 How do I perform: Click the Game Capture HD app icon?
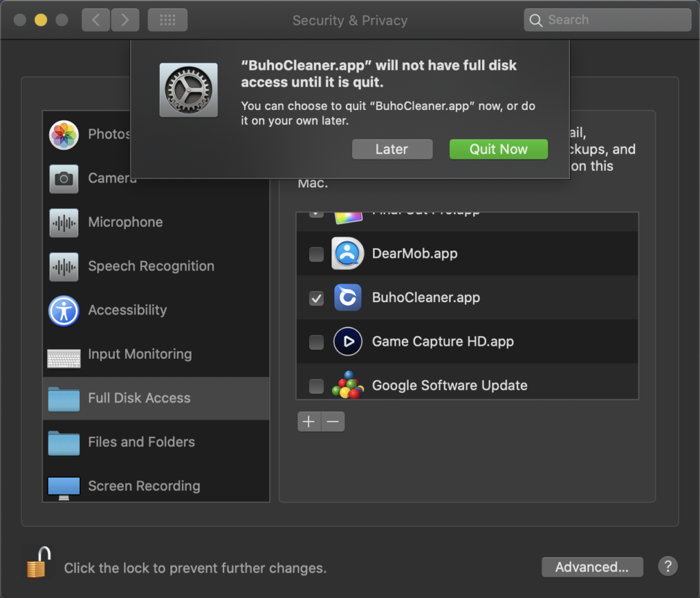348,342
